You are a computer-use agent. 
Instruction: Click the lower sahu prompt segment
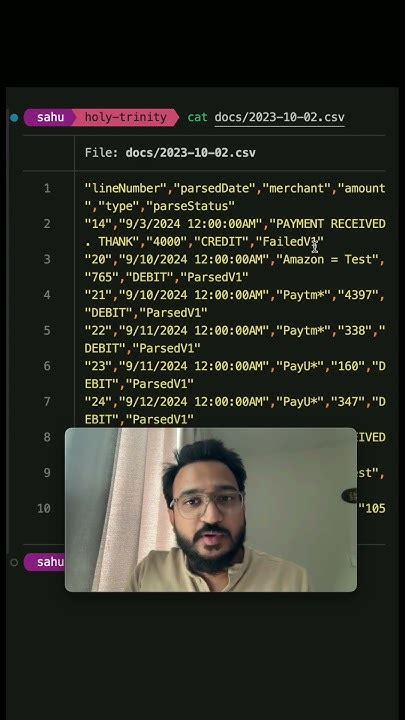tap(45, 562)
